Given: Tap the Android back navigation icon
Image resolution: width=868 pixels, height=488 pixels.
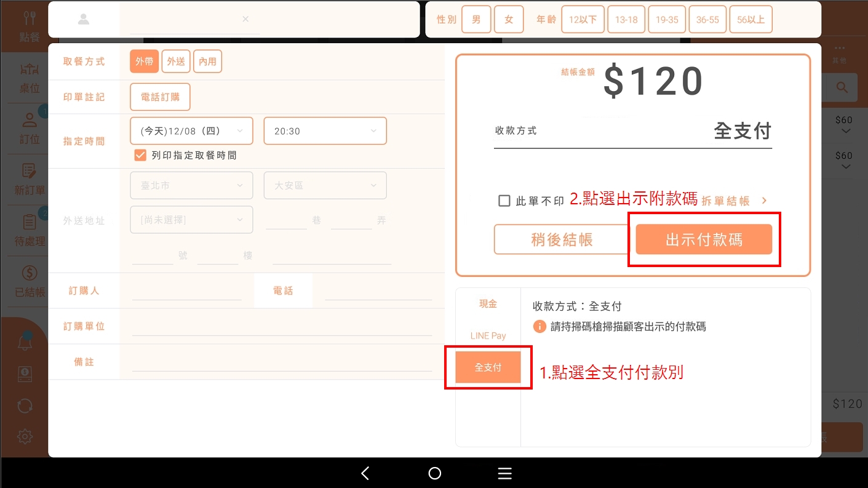Looking at the screenshot, I should click(365, 473).
